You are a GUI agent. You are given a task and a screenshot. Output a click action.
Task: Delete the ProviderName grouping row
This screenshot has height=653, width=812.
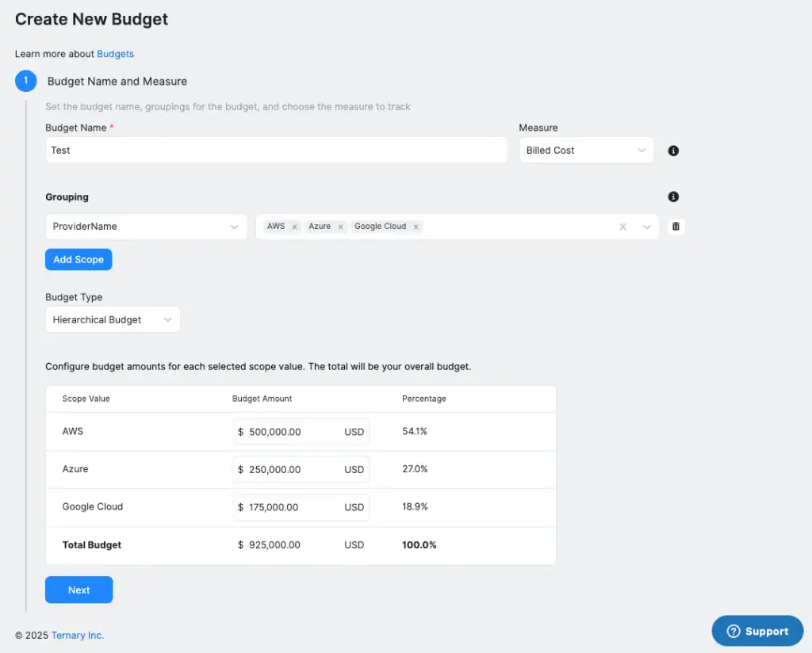coord(676,226)
